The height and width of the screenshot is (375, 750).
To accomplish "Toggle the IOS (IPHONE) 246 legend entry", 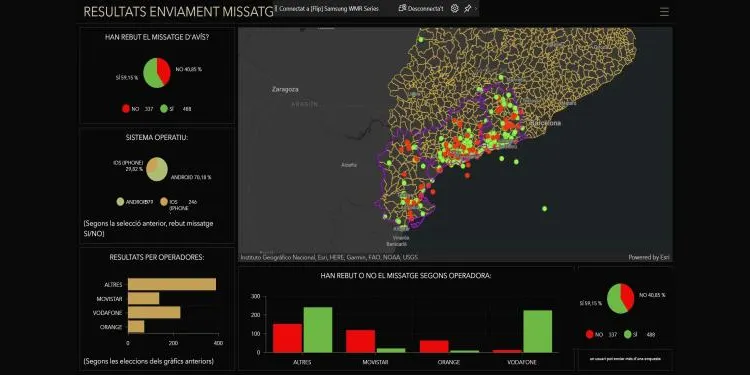I will (178, 204).
